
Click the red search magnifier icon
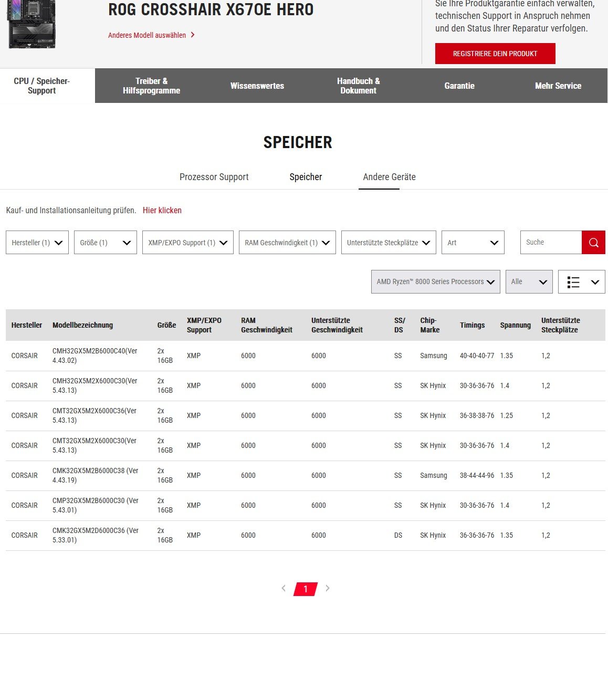pyautogui.click(x=593, y=242)
